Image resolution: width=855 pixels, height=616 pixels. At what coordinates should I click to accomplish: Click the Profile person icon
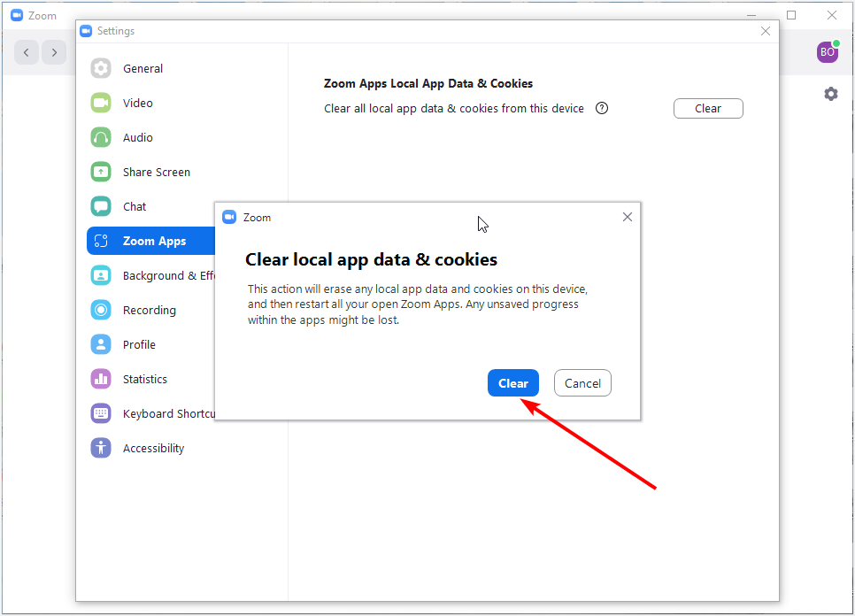[x=101, y=344]
